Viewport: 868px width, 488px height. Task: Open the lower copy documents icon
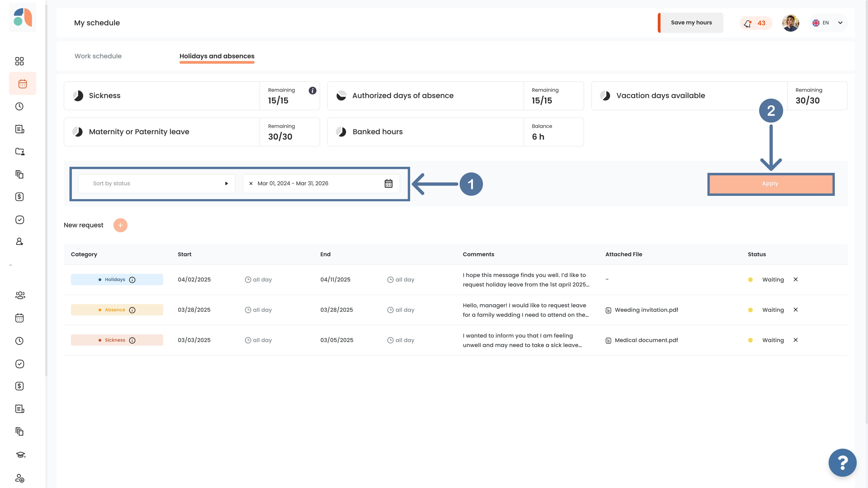click(x=20, y=431)
